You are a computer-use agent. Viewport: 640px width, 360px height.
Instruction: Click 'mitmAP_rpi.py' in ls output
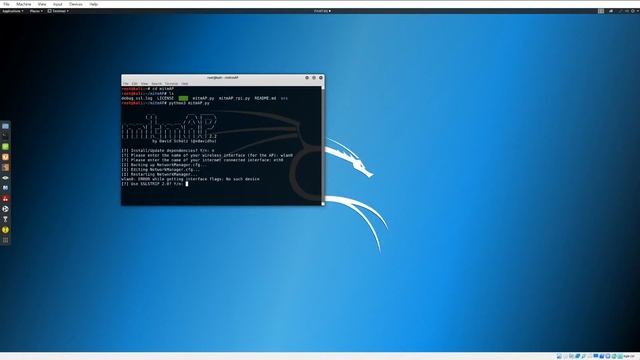click(234, 98)
